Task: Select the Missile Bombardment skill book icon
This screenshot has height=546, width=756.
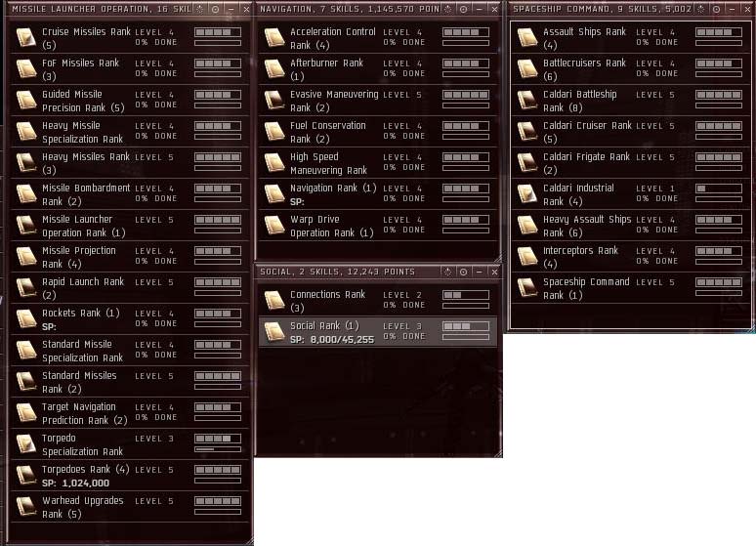Action: point(26,194)
